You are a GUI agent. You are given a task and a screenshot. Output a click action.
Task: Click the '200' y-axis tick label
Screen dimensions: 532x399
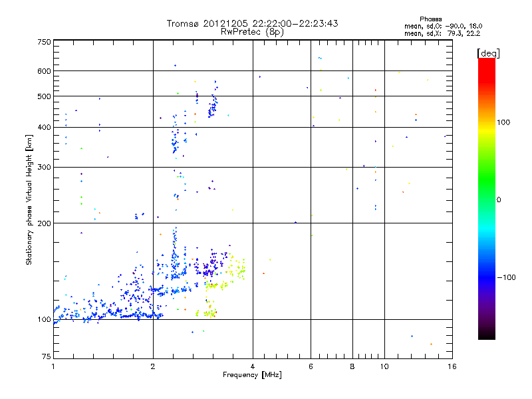pos(44,223)
